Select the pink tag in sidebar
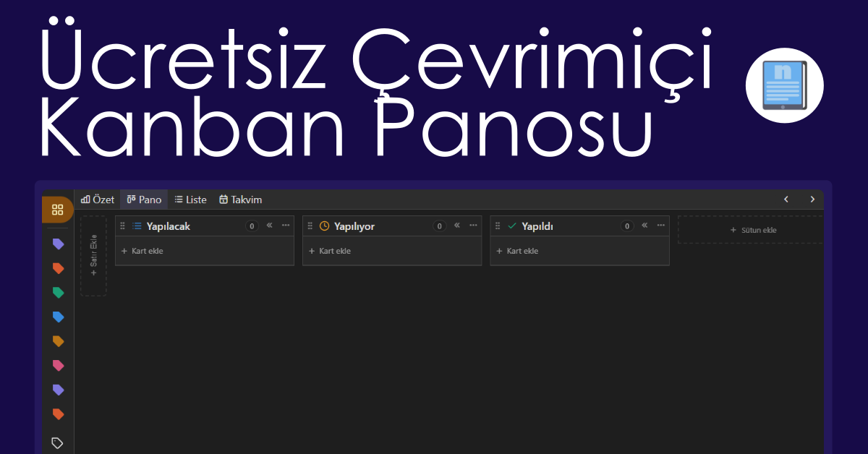This screenshot has width=868, height=454. tap(58, 365)
